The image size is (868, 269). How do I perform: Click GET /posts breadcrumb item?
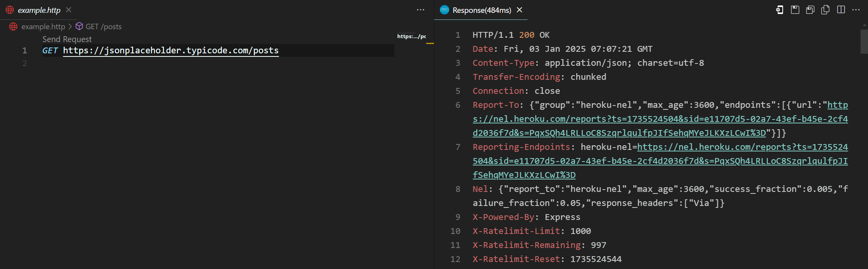104,26
